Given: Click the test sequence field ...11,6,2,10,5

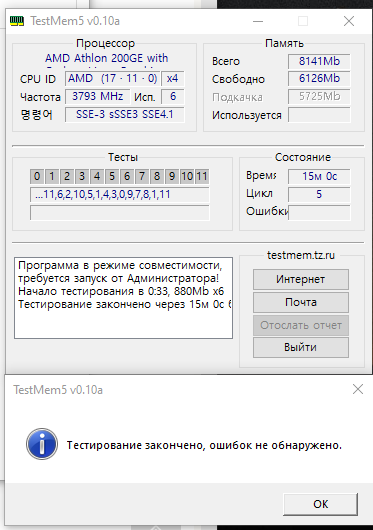Looking at the screenshot, I should click(x=120, y=195).
